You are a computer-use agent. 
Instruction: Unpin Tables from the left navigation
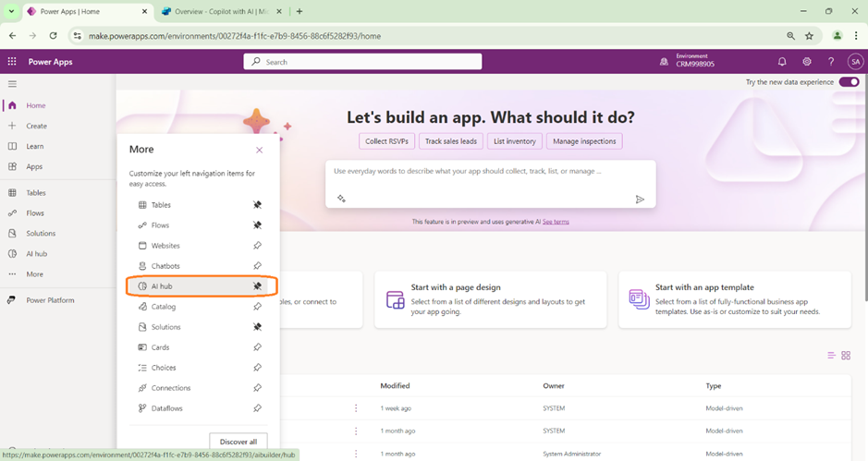258,205
